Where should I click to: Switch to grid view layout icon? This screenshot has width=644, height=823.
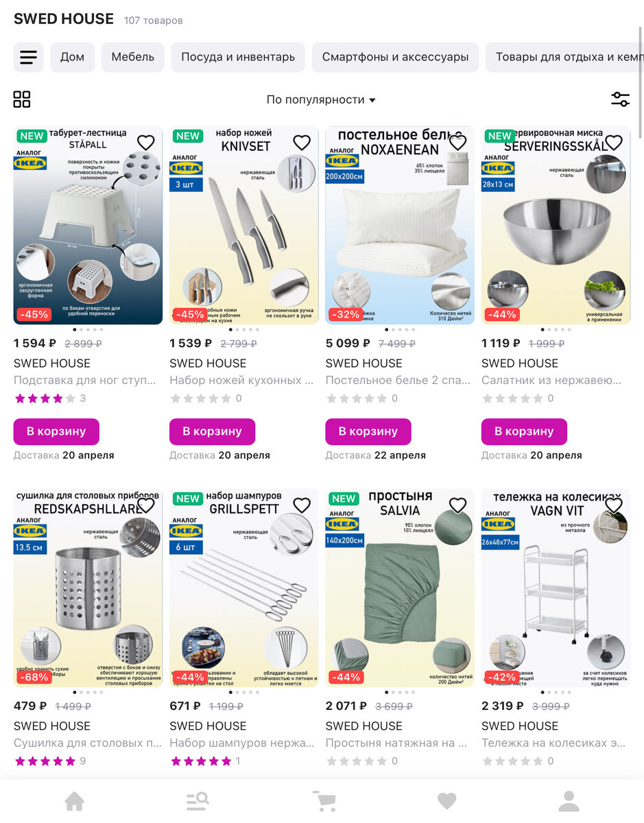(x=22, y=99)
